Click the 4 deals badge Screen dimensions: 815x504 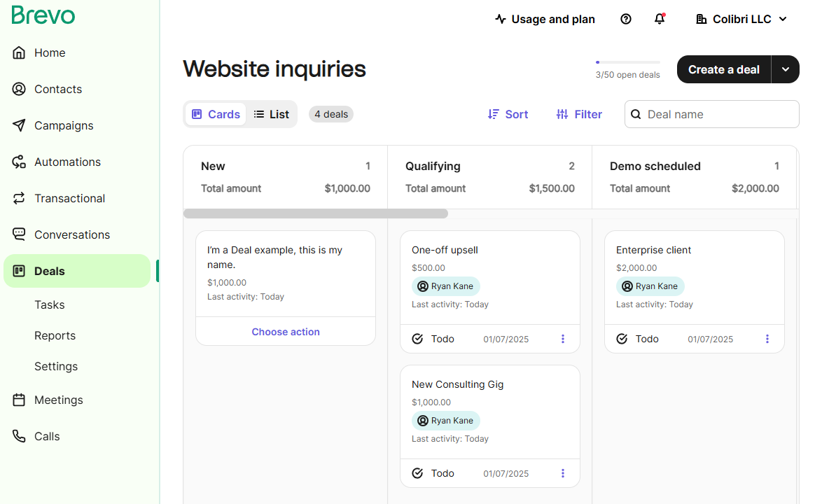tap(331, 114)
